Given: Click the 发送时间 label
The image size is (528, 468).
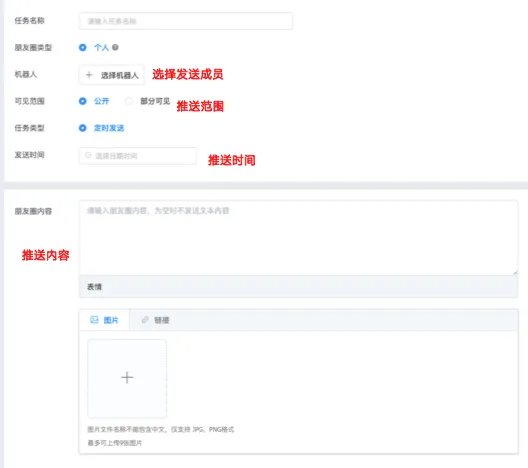Looking at the screenshot, I should 30,155.
